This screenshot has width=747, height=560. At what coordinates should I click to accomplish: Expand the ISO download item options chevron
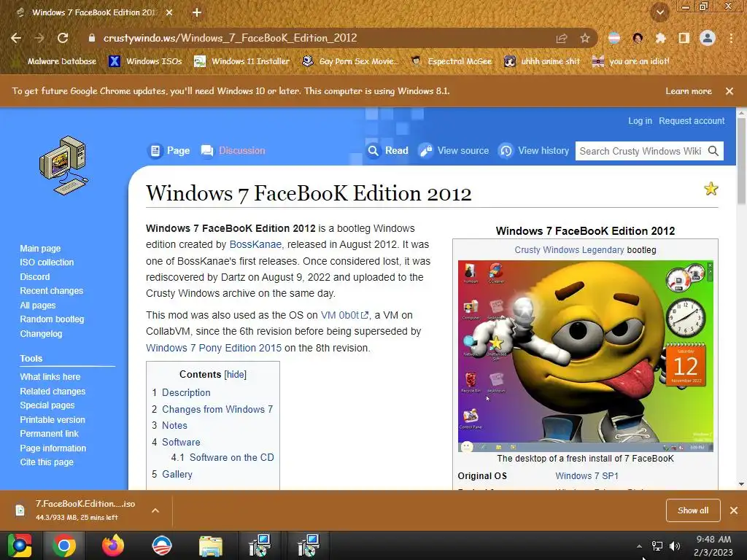point(155,510)
